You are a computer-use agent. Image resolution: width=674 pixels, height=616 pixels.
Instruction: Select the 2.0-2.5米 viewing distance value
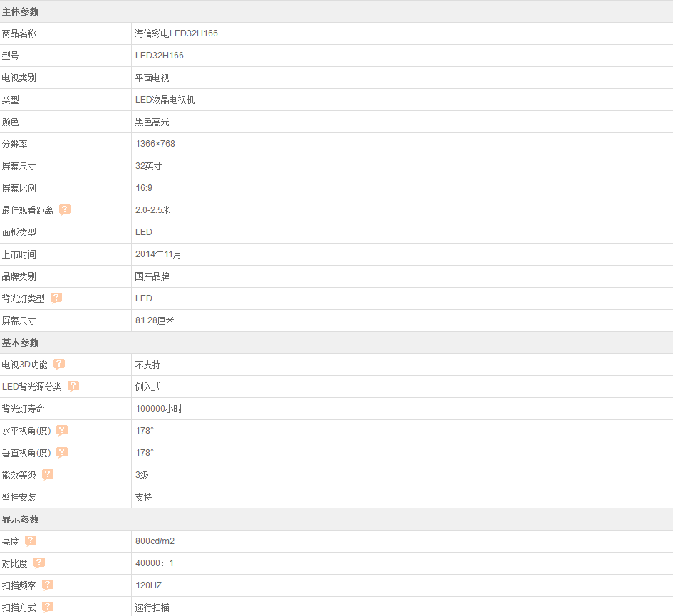tap(153, 210)
